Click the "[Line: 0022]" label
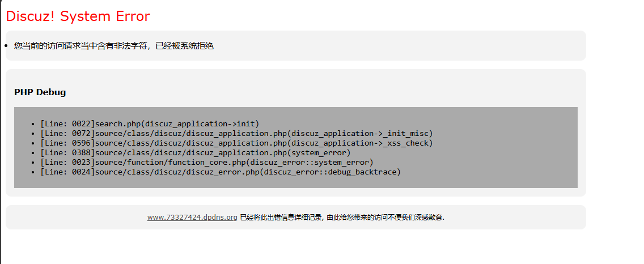The width and height of the screenshot is (644, 264). click(67, 124)
